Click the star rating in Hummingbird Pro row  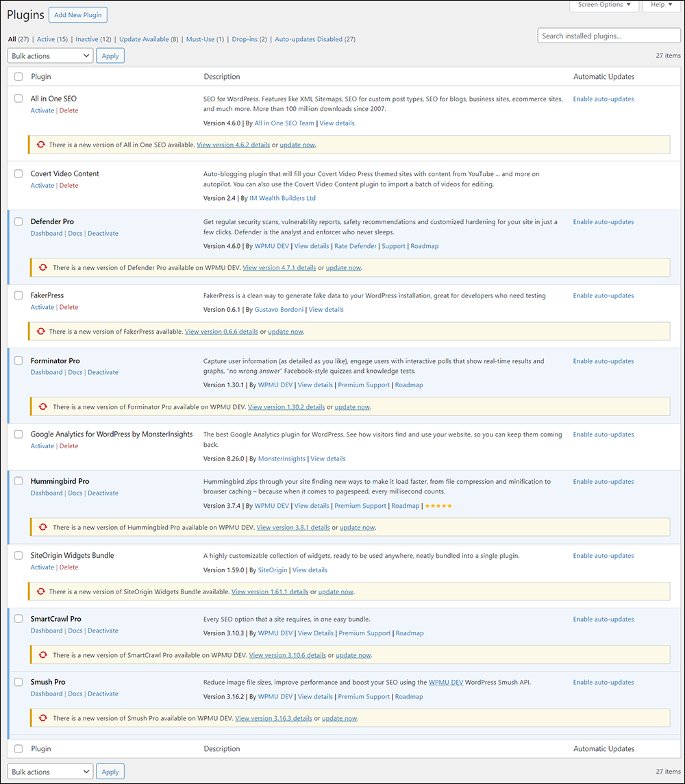438,506
